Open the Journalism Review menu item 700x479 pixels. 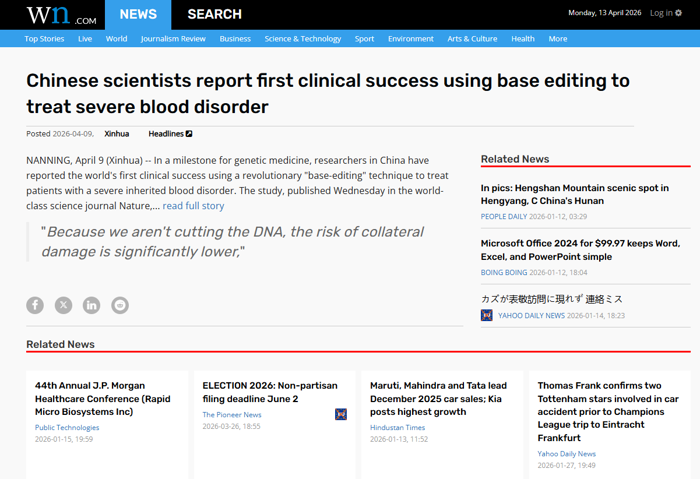coord(173,39)
